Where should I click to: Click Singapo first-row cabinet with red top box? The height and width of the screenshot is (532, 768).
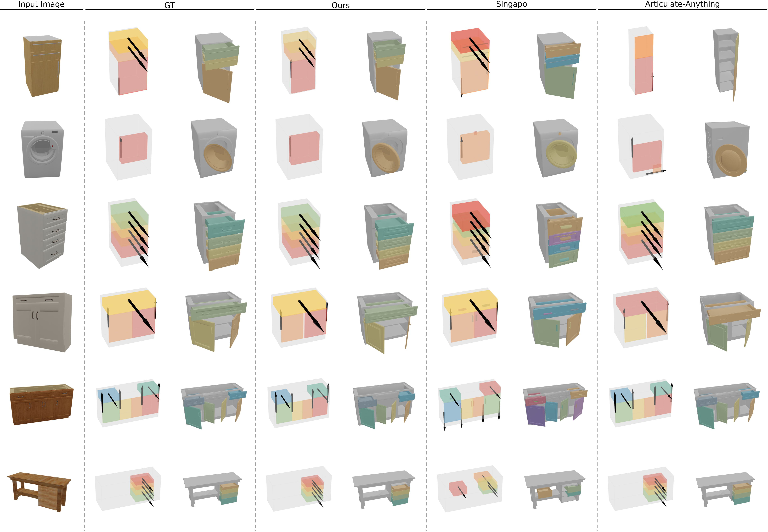coord(470,63)
